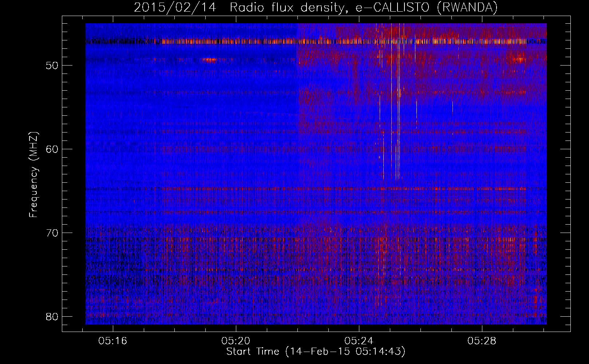Click the "05:16" time tick label

tap(113, 341)
